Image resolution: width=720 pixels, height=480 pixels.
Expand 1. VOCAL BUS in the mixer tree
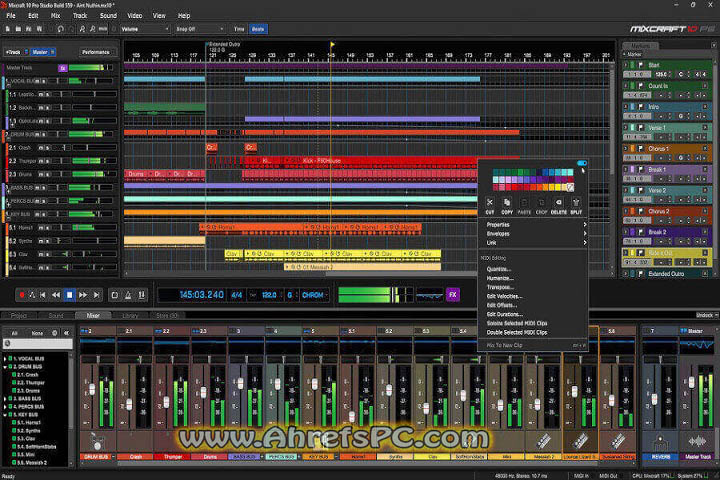pyautogui.click(x=5, y=359)
